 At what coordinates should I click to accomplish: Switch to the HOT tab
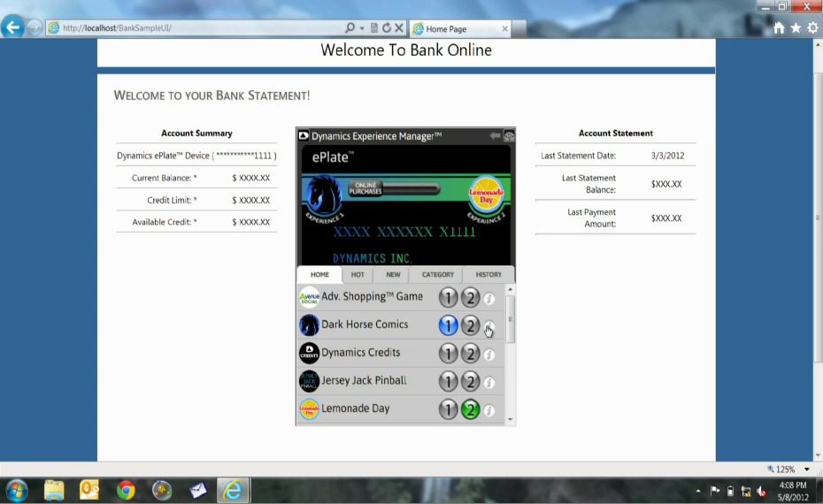pos(358,274)
